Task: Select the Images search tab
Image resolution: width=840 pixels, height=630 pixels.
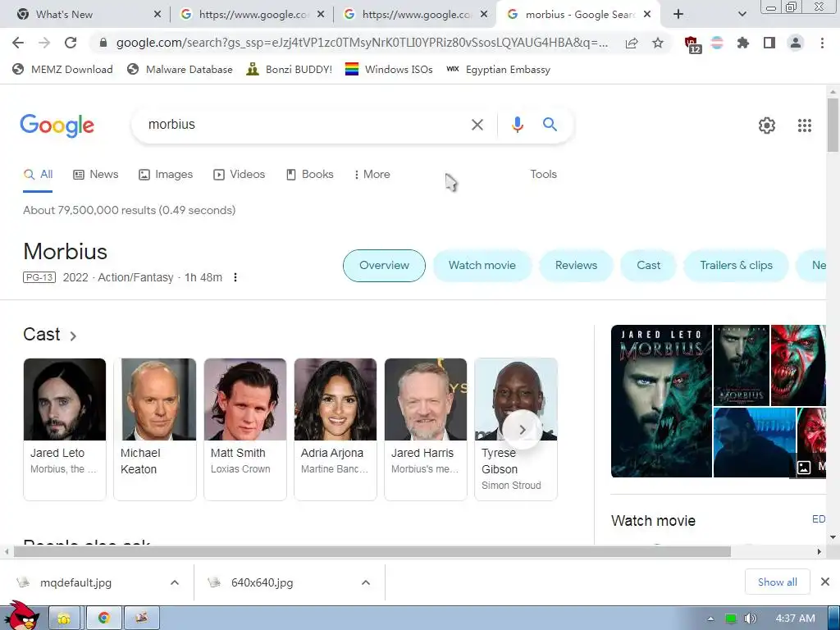Action: 166,175
